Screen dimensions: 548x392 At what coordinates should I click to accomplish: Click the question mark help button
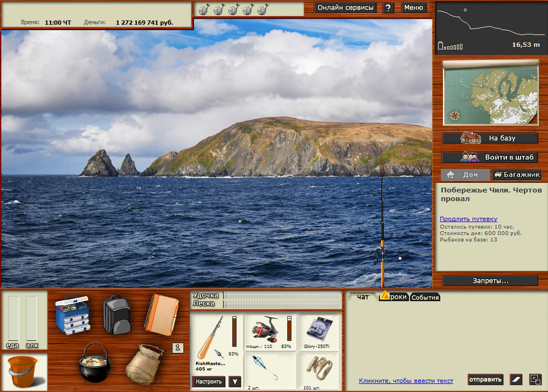pos(388,8)
